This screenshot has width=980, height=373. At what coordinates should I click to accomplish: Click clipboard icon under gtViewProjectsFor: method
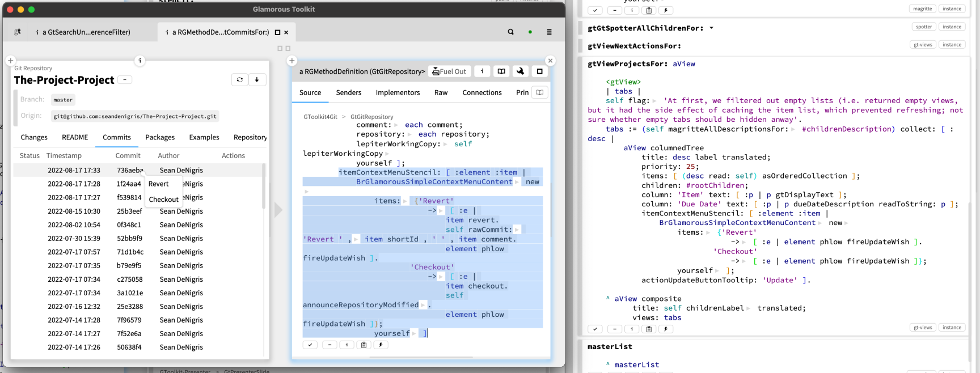pos(649,329)
